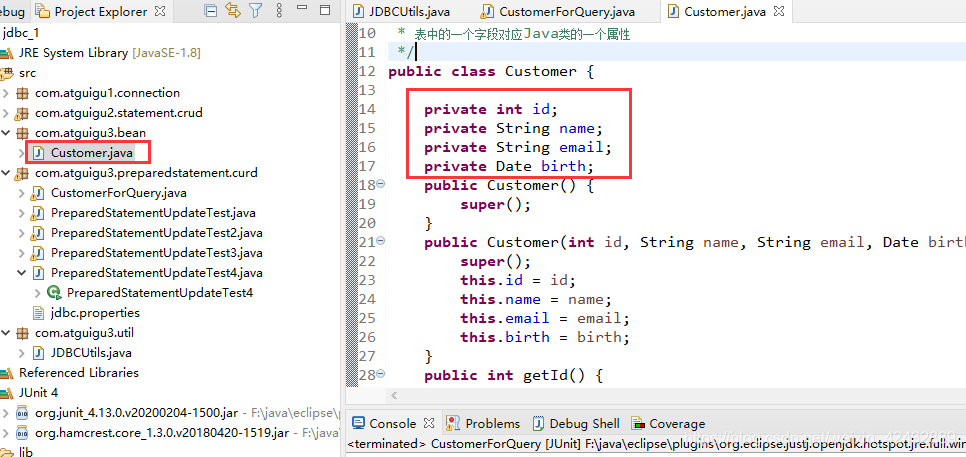Select the src source folder
The width and height of the screenshot is (966, 457).
[x=28, y=73]
